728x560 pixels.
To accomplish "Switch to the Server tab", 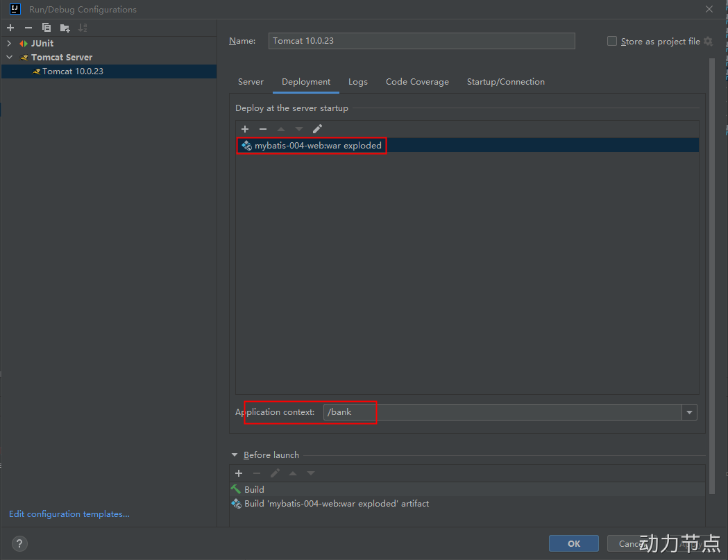I will click(x=251, y=82).
